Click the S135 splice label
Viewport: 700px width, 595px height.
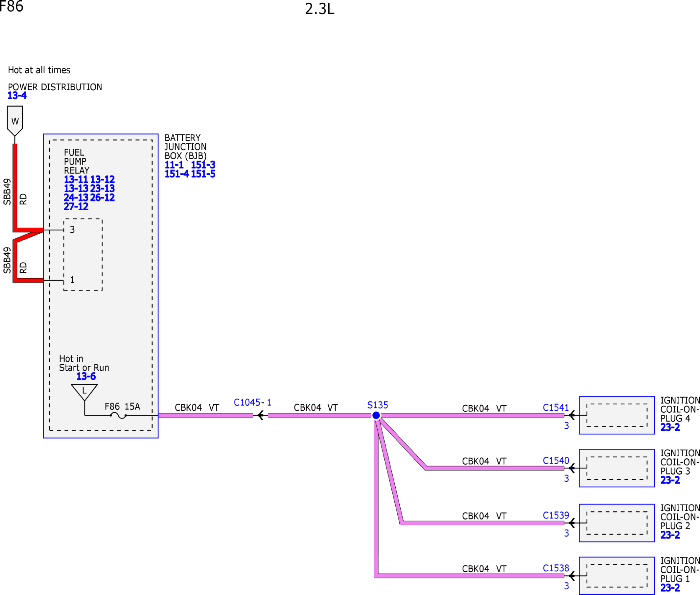pyautogui.click(x=378, y=405)
